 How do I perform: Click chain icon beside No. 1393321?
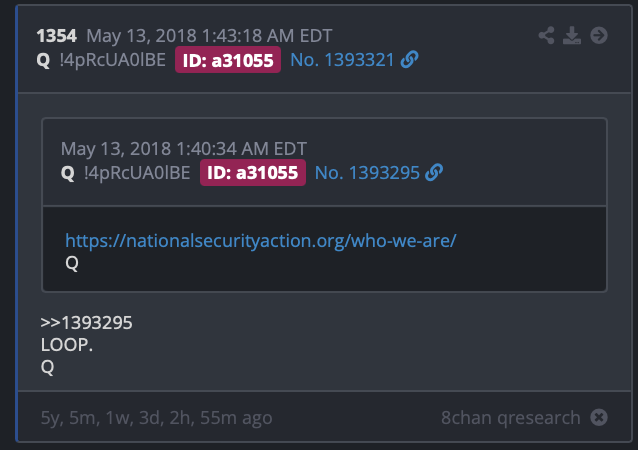pos(409,60)
